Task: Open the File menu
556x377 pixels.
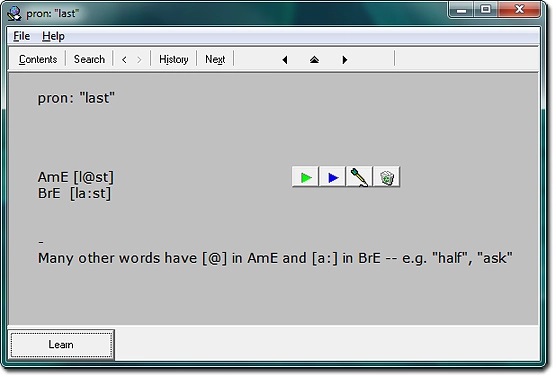Action: point(22,36)
